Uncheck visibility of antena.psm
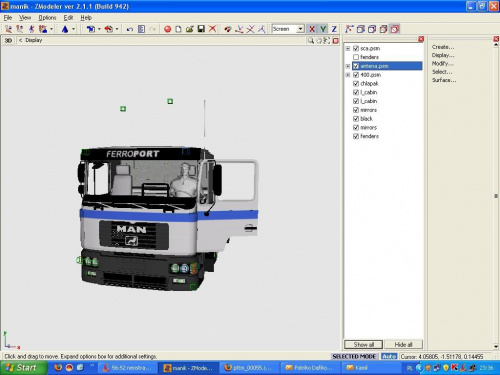 click(356, 66)
